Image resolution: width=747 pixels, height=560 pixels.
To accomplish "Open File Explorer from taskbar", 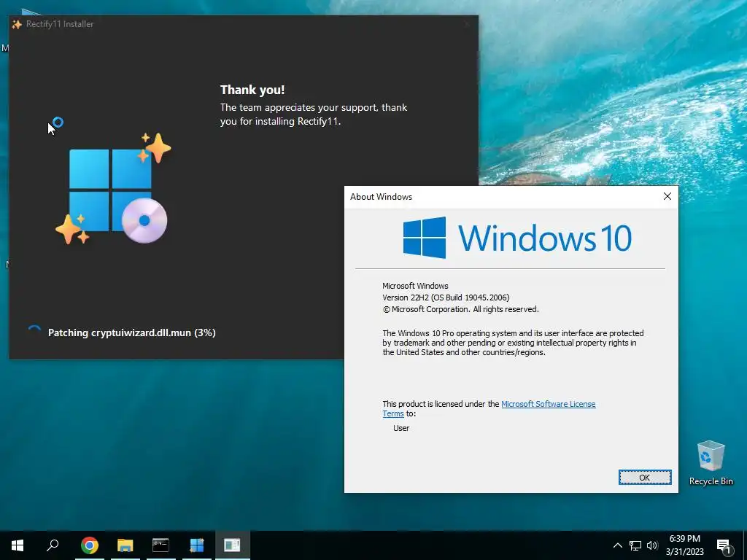I will point(125,545).
